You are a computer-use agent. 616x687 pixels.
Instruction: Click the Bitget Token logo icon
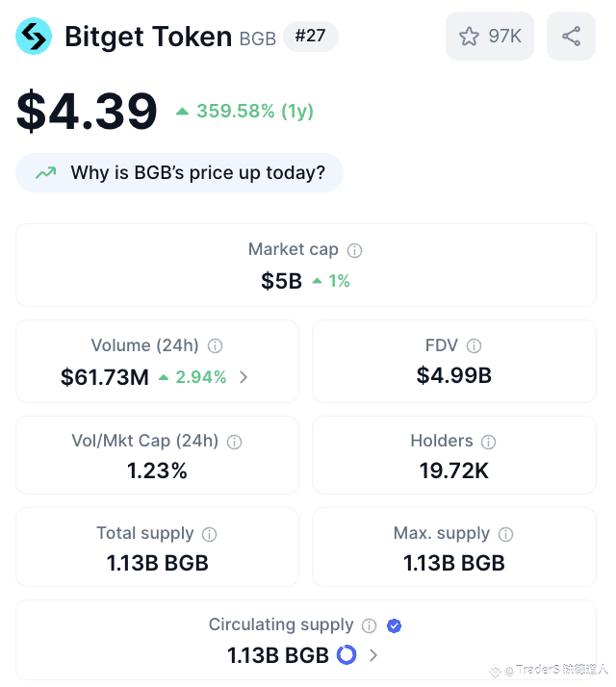click(x=34, y=37)
